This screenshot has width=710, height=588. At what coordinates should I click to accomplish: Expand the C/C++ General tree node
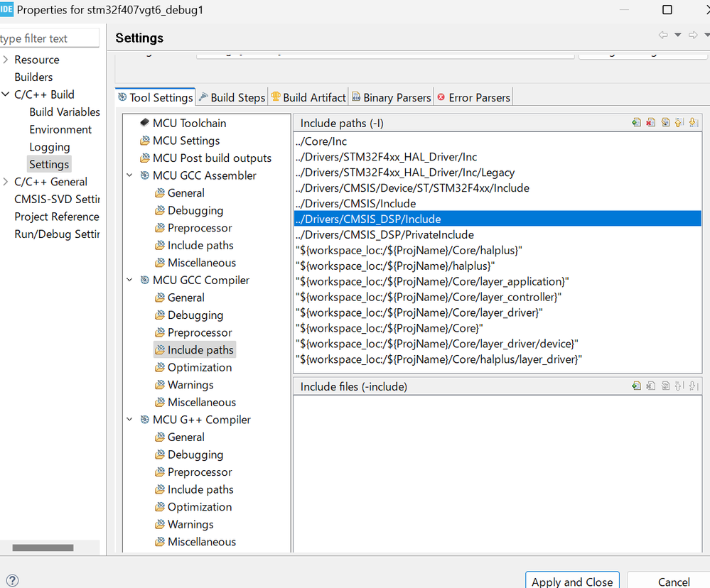click(x=6, y=182)
